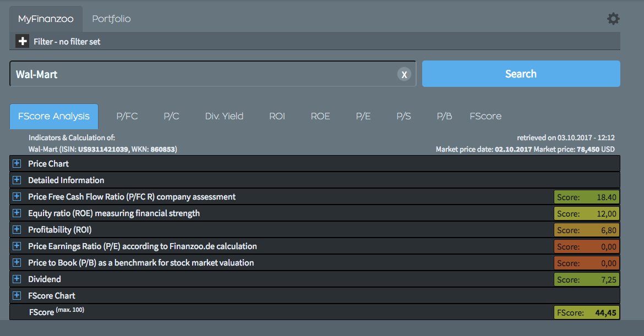Image resolution: width=644 pixels, height=336 pixels.
Task: Click the Search button
Action: point(520,73)
